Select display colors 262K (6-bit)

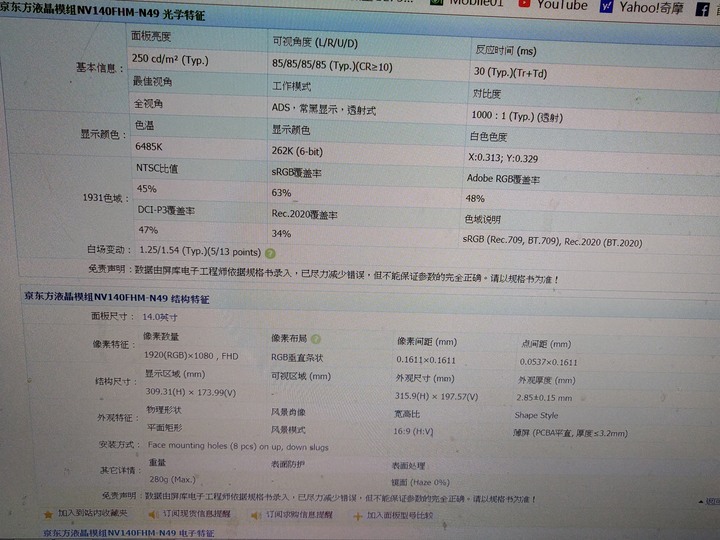tap(297, 151)
